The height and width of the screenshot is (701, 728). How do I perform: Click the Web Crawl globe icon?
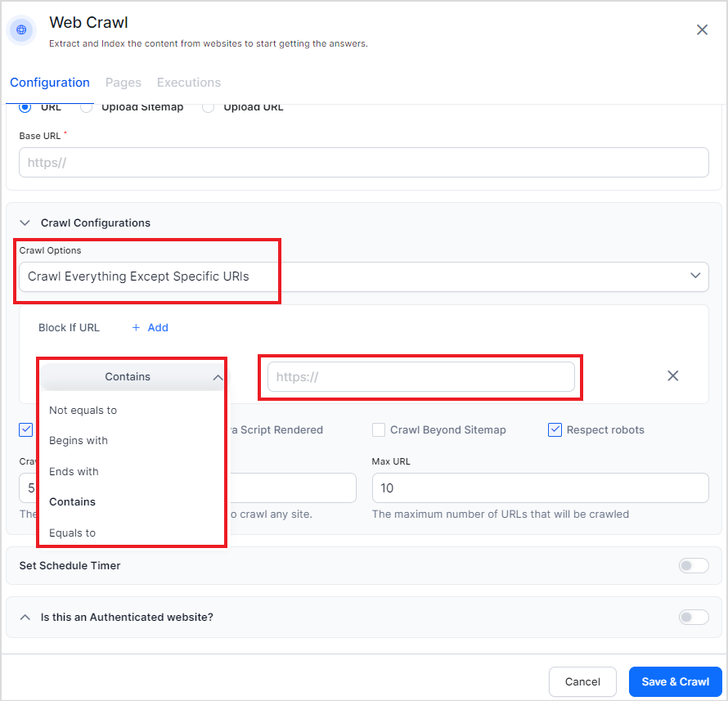point(21,29)
